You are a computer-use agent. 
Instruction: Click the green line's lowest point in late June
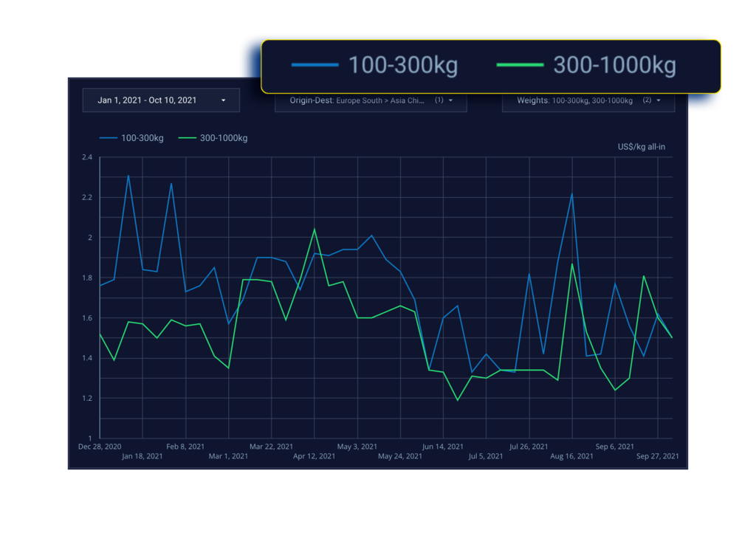point(458,400)
